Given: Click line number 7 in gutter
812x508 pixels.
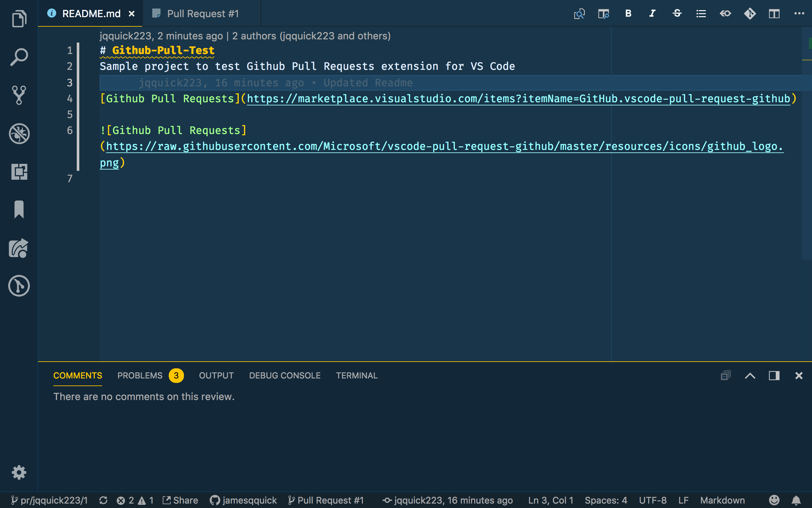Looking at the screenshot, I should [69, 178].
